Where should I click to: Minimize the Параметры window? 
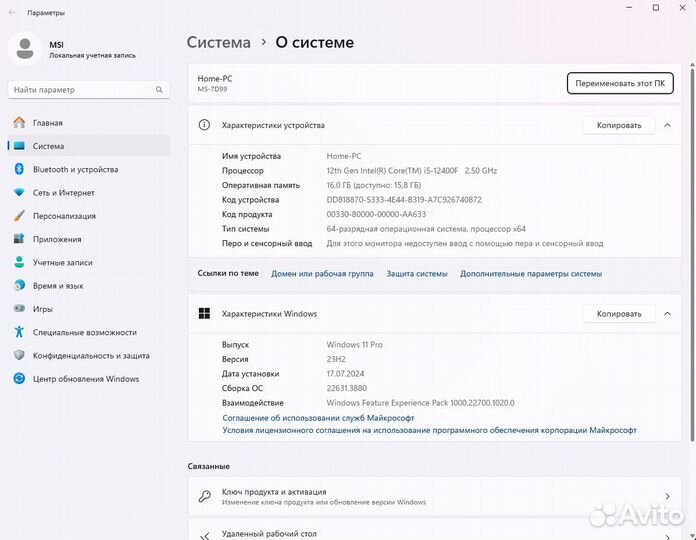point(629,8)
